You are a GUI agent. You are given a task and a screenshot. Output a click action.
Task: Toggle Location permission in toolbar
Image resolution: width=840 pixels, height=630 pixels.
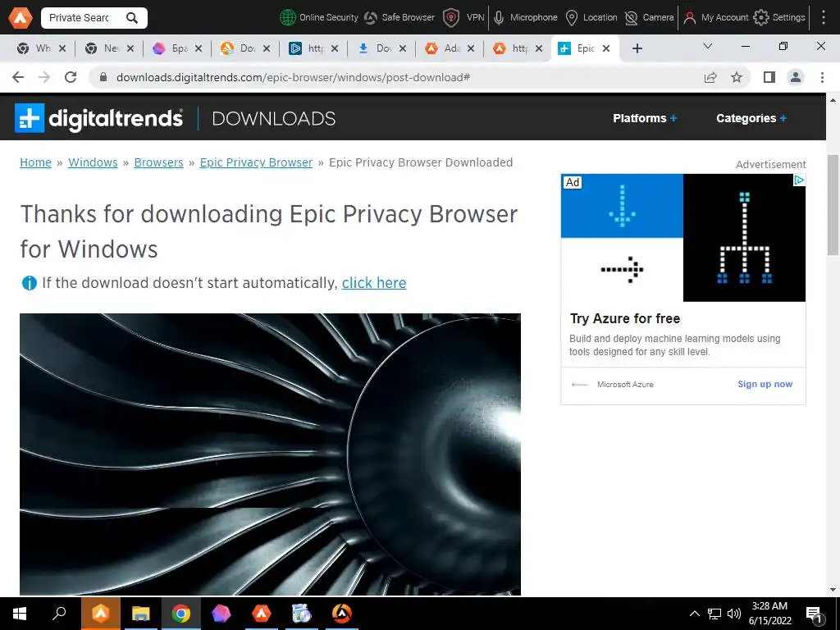(x=591, y=18)
